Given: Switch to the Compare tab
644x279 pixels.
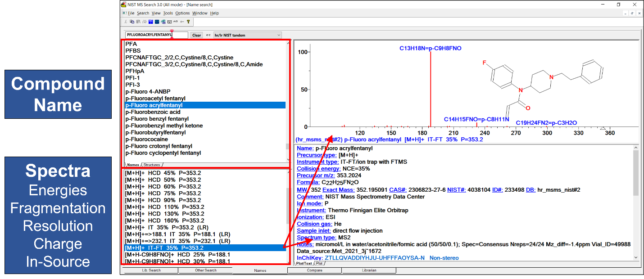Looking at the screenshot, I should [x=314, y=270].
